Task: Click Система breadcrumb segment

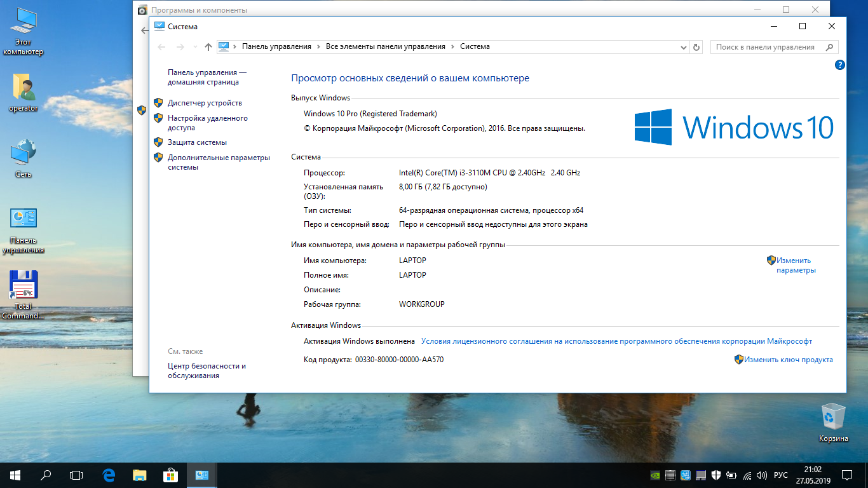Action: pos(475,46)
